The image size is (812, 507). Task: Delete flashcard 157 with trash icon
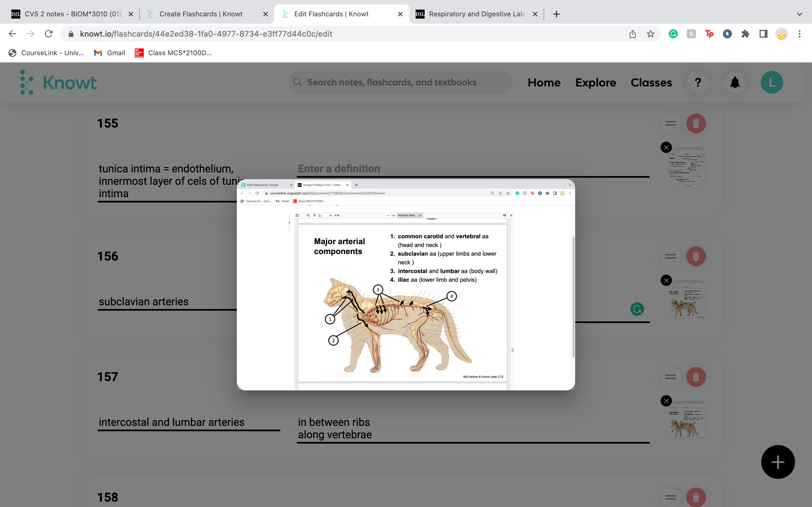696,377
